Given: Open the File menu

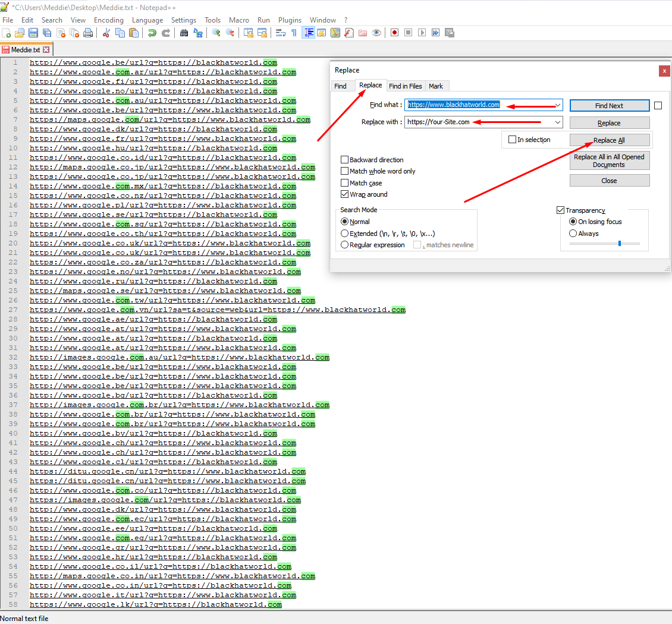Looking at the screenshot, I should (x=8, y=20).
